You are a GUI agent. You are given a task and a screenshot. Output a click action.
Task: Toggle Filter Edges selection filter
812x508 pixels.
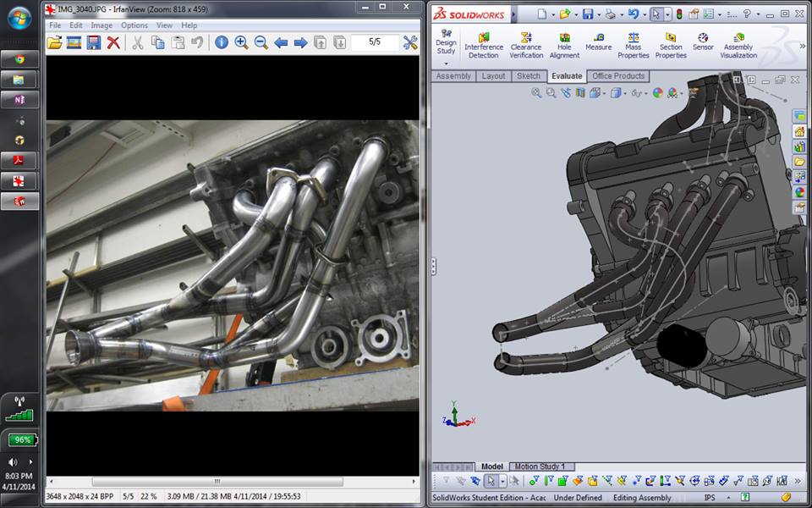[548, 482]
